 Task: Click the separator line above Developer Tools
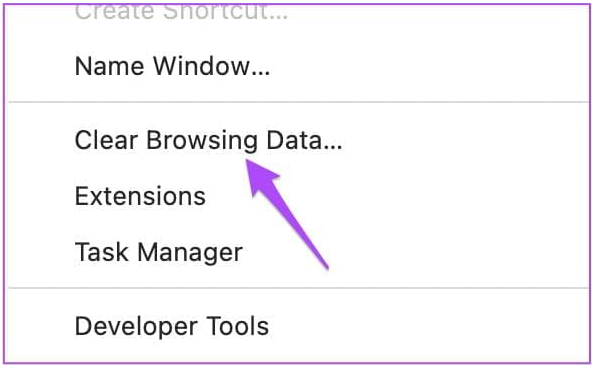pos(297,288)
